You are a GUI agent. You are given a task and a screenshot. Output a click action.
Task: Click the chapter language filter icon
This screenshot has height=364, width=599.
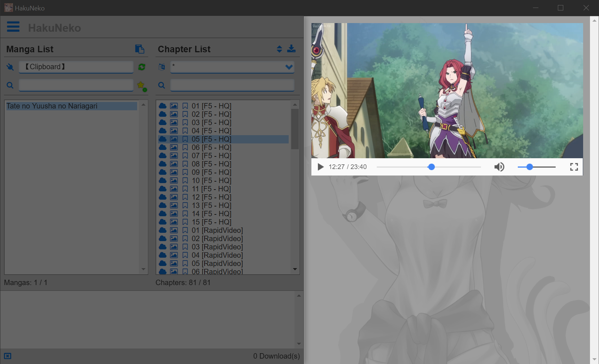point(162,67)
